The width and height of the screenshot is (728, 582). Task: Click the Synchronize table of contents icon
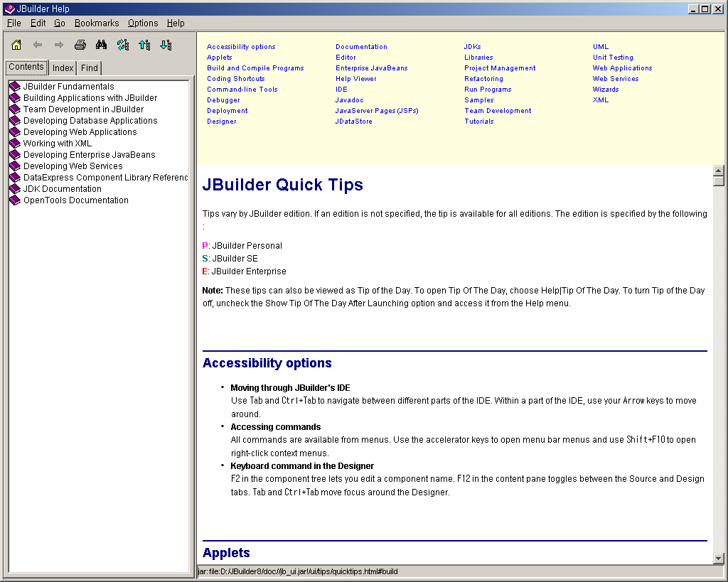(123, 45)
